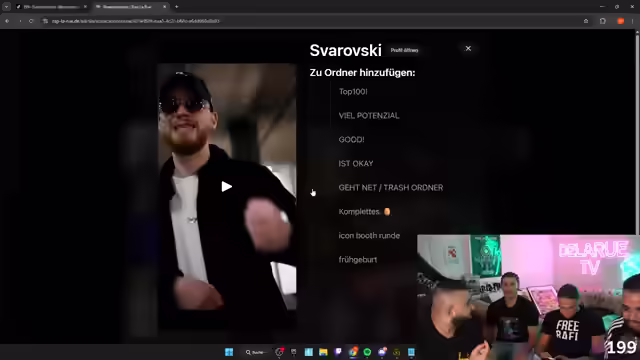Select the GOOD! folder
Viewport: 640px width, 360px height.
coord(351,140)
